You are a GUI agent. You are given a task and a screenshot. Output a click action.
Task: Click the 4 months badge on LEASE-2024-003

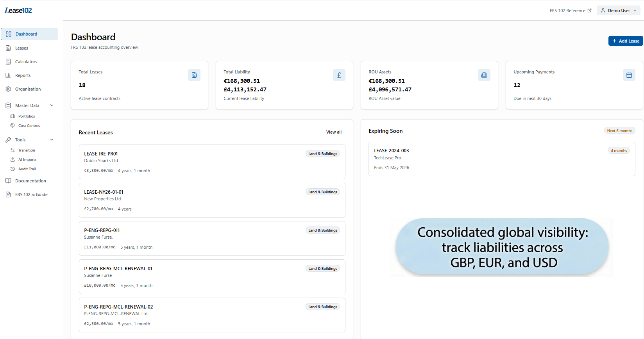[x=619, y=151]
